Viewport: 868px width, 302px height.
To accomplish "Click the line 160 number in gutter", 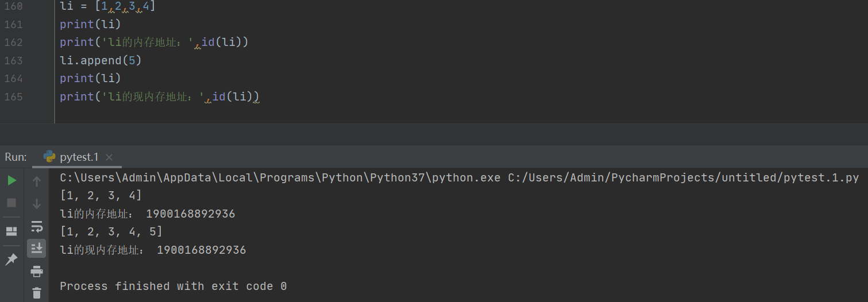I will pyautogui.click(x=13, y=6).
